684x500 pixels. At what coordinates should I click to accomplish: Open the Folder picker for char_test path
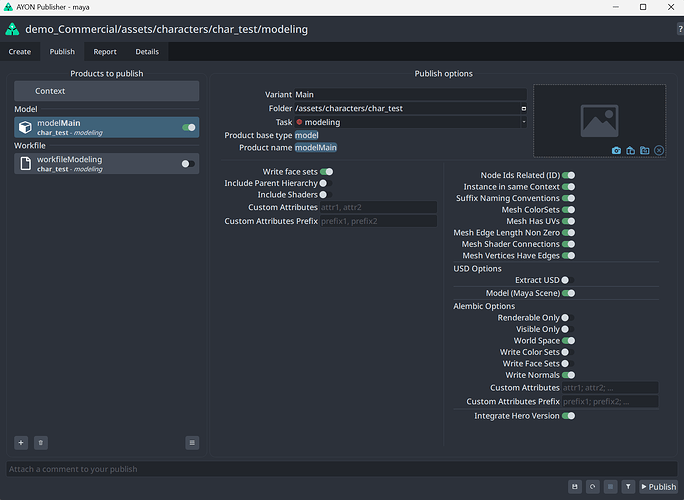(x=523, y=108)
